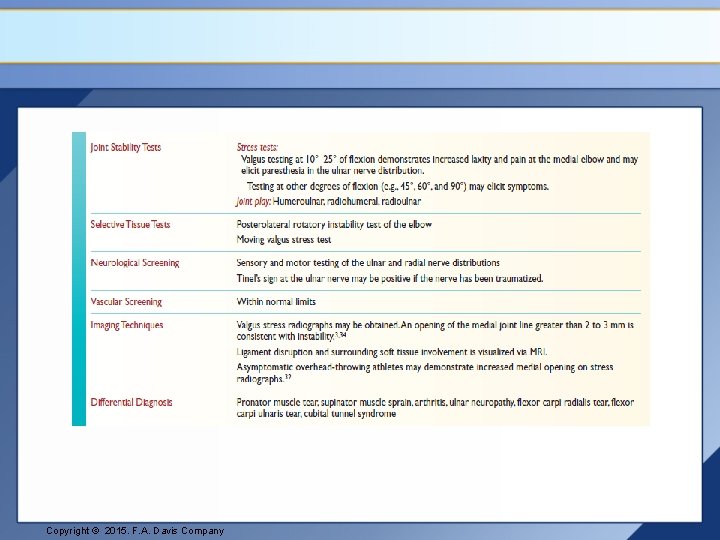720x540 pixels.
Task: Click the 'Selective Tissue Tests' heading
Action: [130, 225]
